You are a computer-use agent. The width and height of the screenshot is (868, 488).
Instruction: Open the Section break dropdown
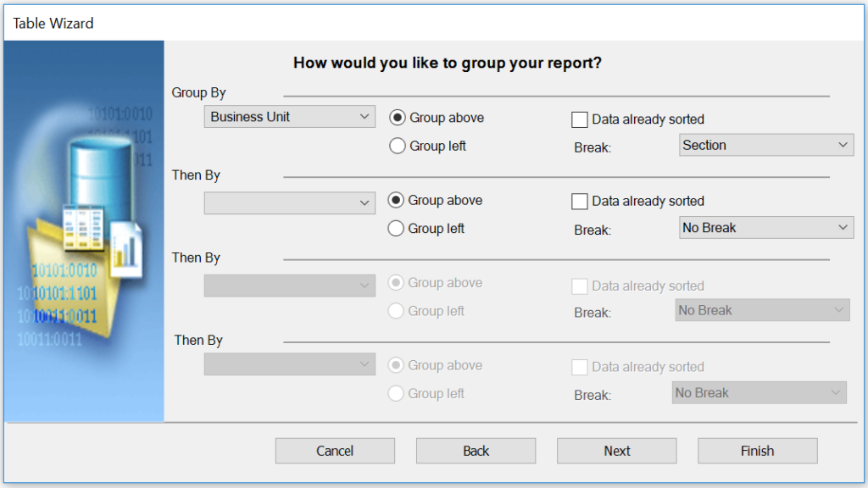pyautogui.click(x=766, y=145)
